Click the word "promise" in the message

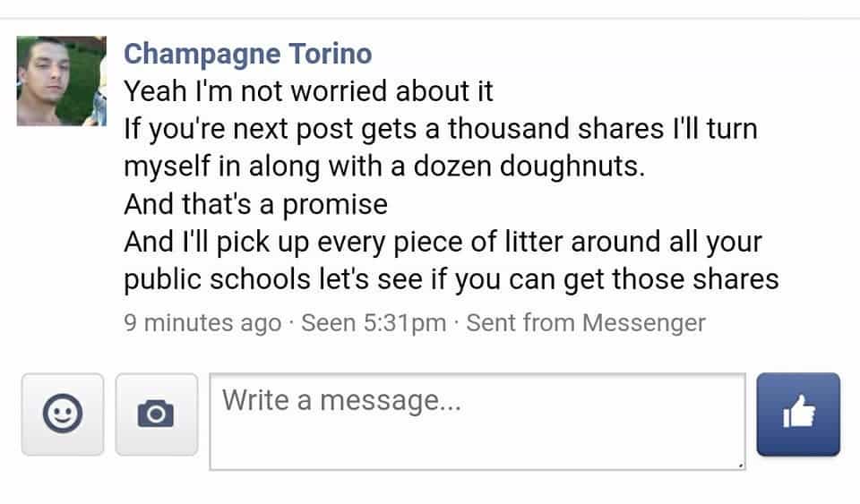tap(335, 205)
